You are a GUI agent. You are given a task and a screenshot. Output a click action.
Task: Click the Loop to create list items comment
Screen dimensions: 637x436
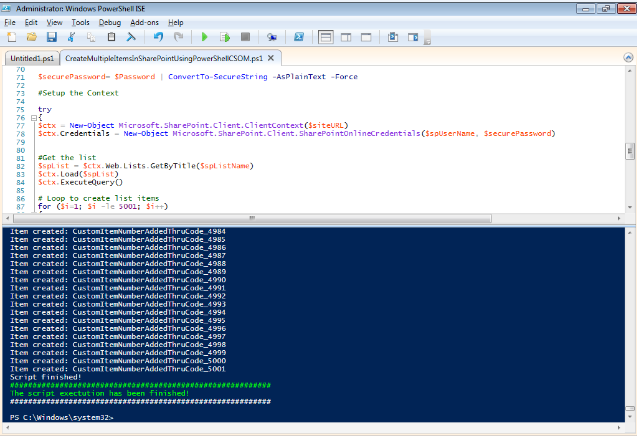[98, 198]
